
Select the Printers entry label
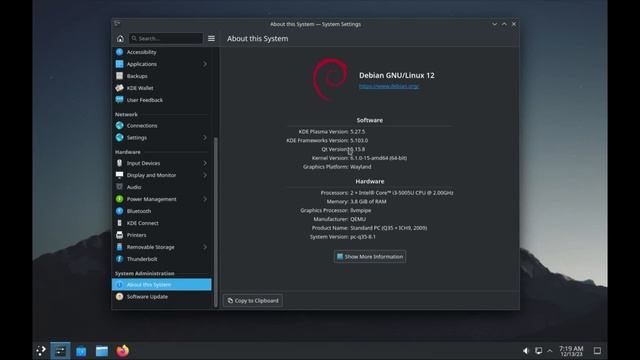click(136, 235)
